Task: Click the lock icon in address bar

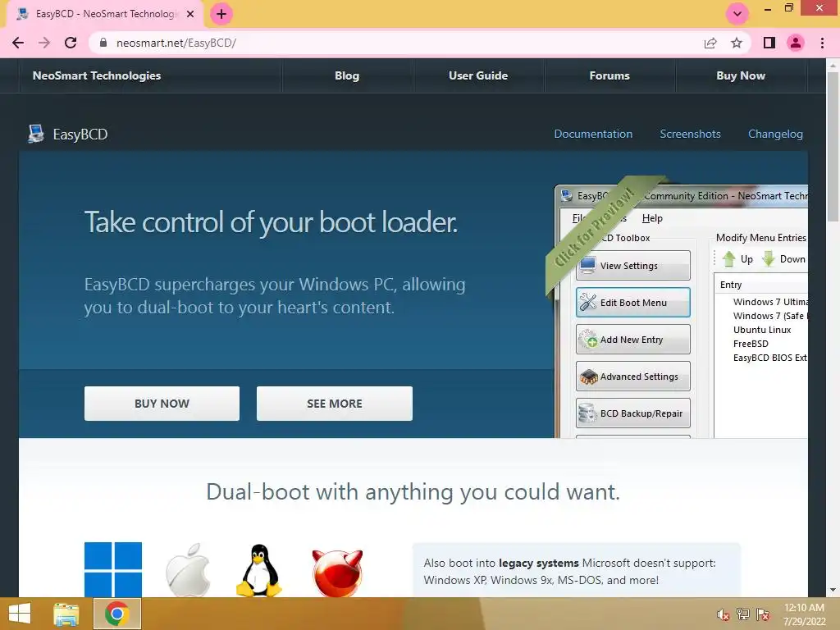Action: (x=103, y=43)
